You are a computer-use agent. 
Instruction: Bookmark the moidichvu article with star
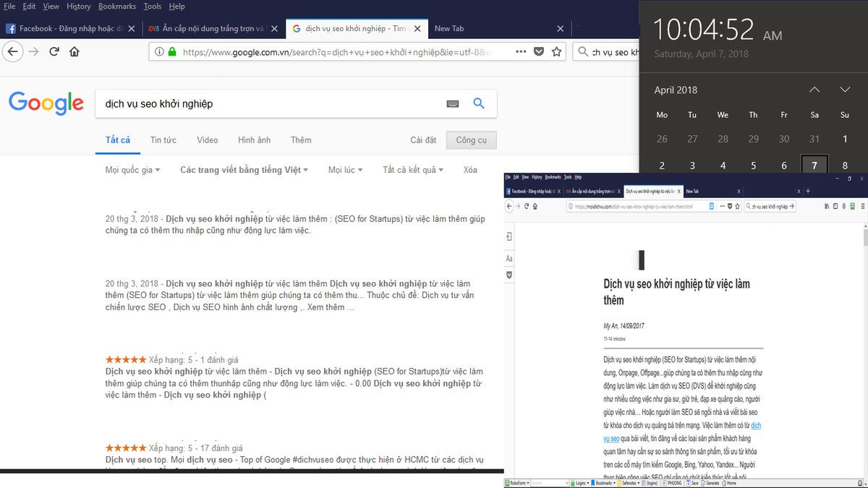point(737,206)
